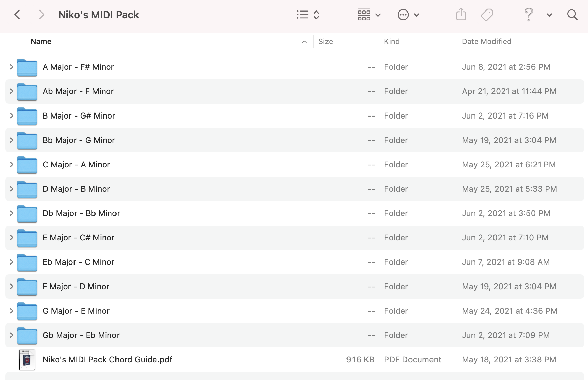Select the C Major - A Minor folder icon
This screenshot has height=380, width=588.
point(27,165)
